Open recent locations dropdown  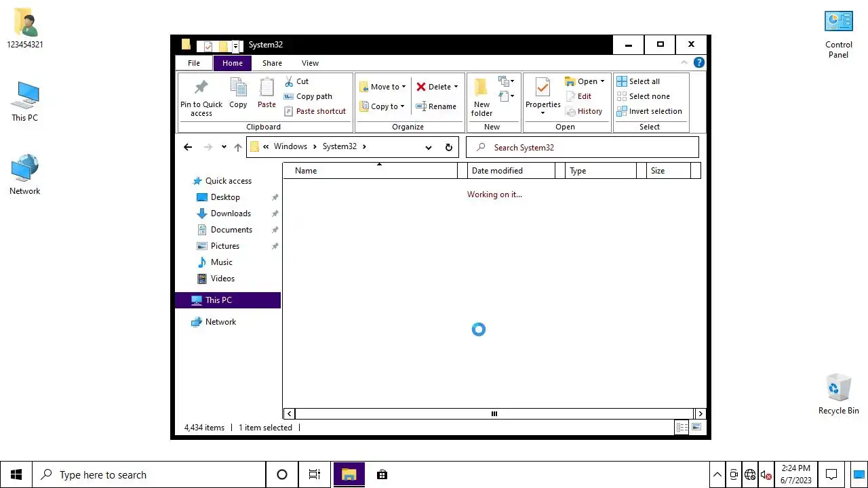click(x=224, y=147)
